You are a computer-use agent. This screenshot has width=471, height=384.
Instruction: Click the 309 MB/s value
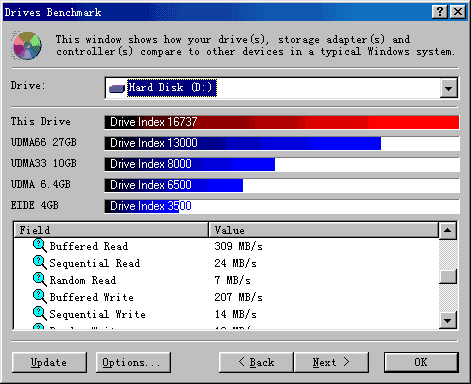pos(239,246)
